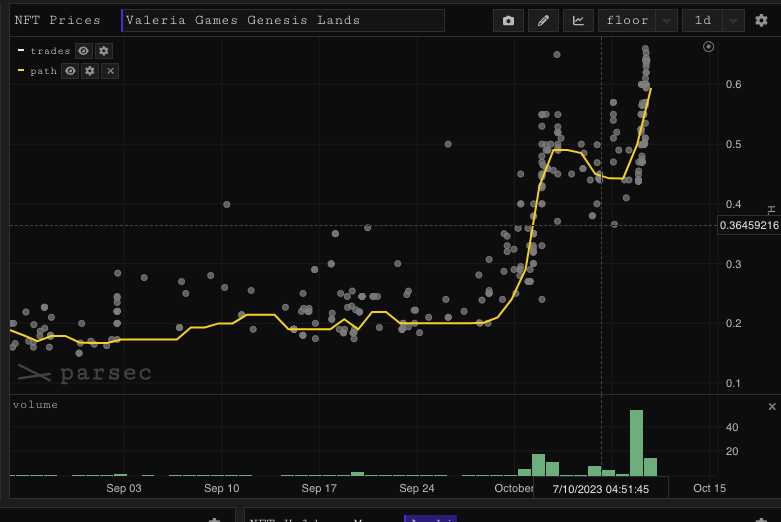This screenshot has width=781, height=522.
Task: Click the 40 volume axis label
Action: 732,427
